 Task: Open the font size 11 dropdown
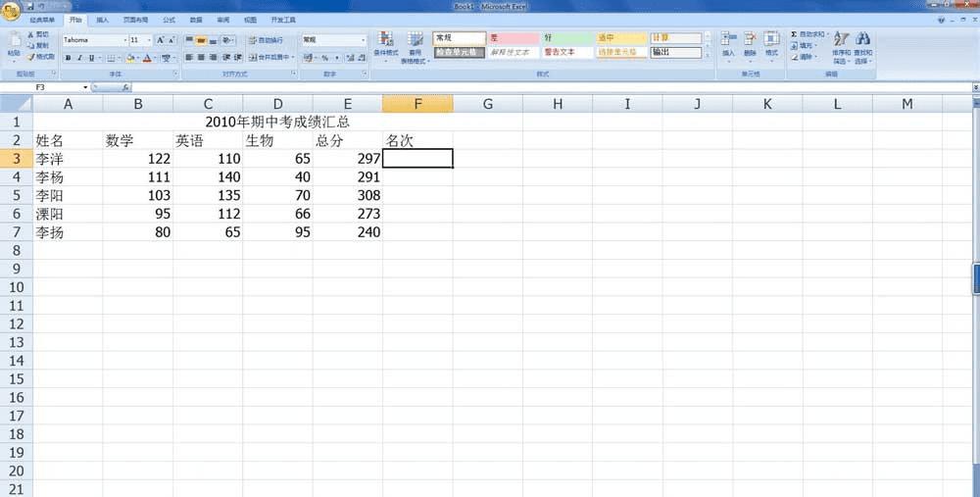point(149,40)
